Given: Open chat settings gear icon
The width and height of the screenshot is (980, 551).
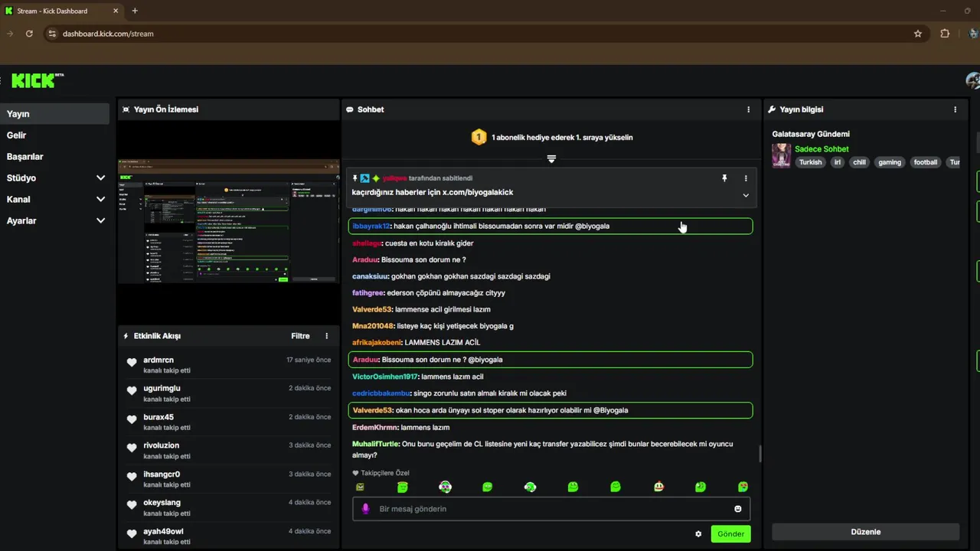Looking at the screenshot, I should (x=698, y=534).
